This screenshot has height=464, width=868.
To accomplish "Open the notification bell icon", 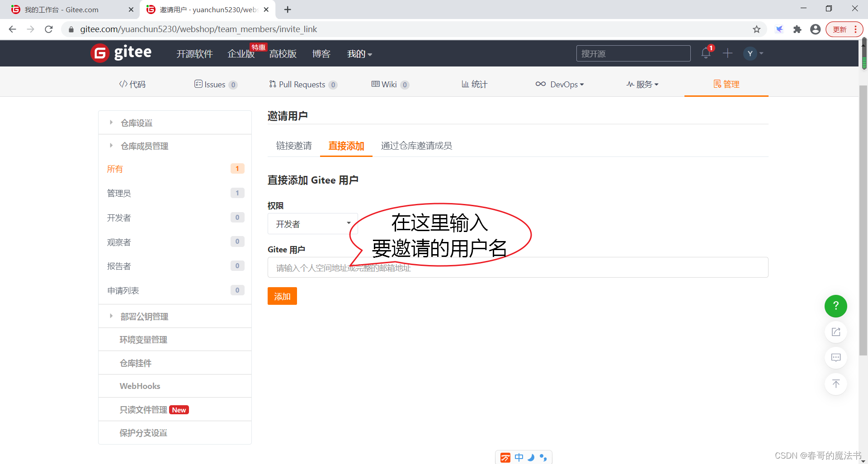I will 706,53.
